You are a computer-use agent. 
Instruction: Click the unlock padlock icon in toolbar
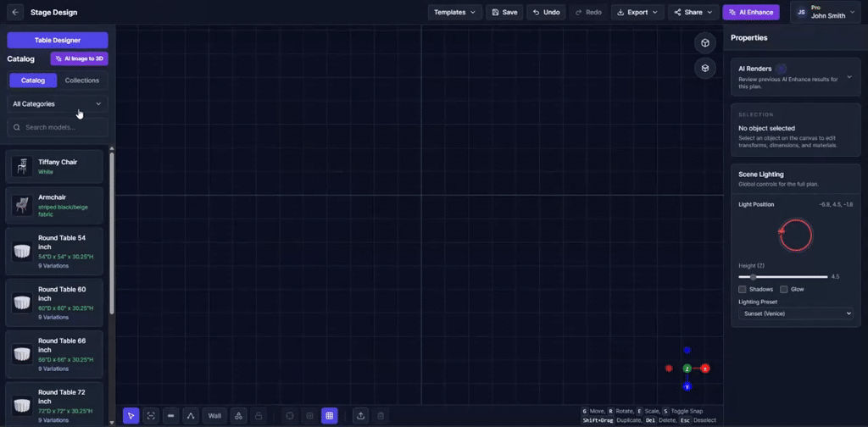point(258,416)
